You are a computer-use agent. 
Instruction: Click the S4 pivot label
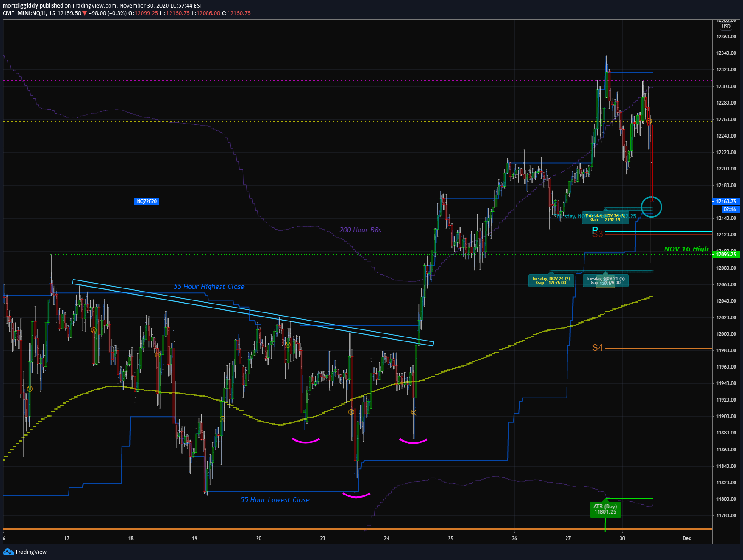tap(597, 348)
